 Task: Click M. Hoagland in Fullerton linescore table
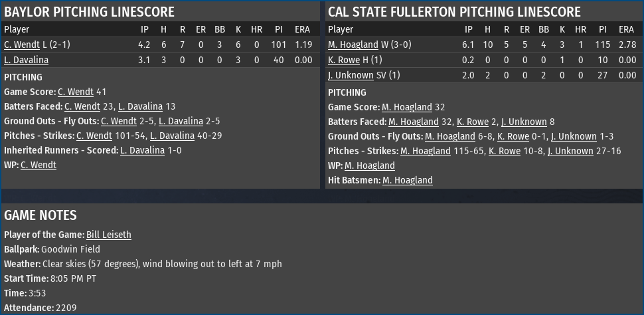tap(353, 45)
